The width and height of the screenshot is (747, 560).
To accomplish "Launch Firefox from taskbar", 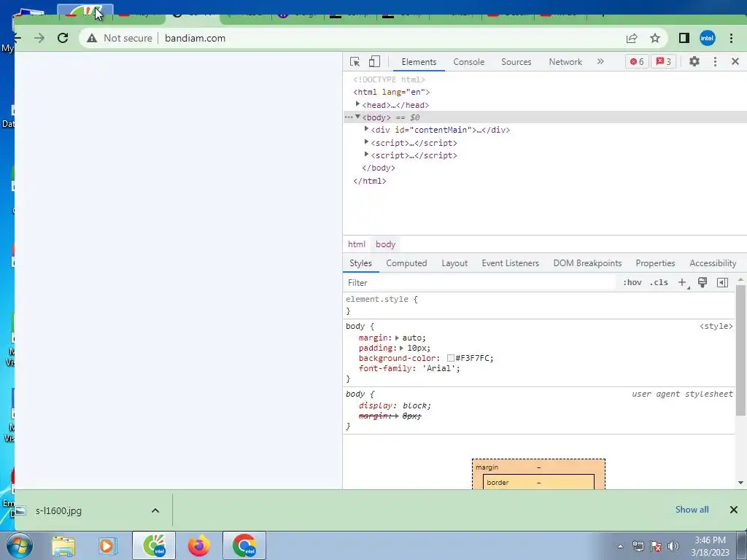I will coord(198,545).
